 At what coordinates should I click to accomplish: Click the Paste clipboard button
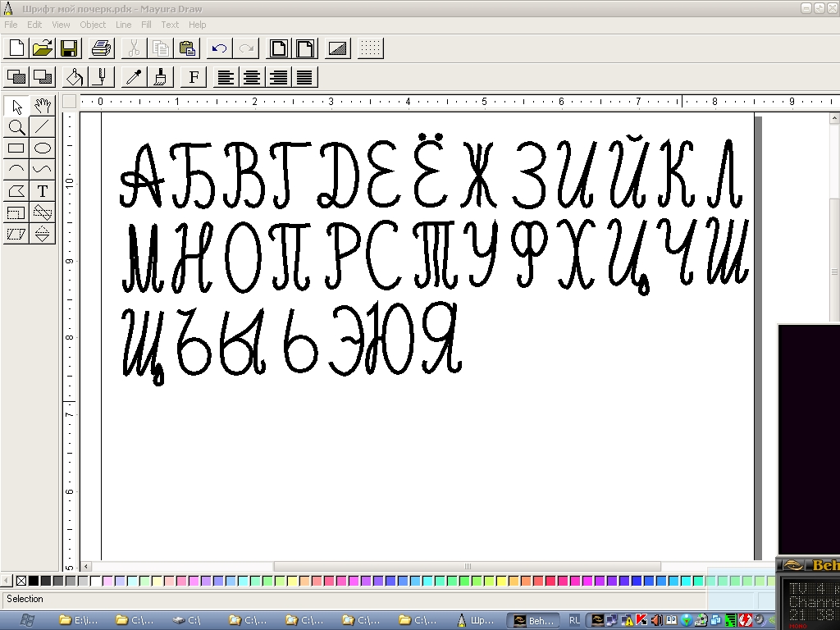[187, 48]
